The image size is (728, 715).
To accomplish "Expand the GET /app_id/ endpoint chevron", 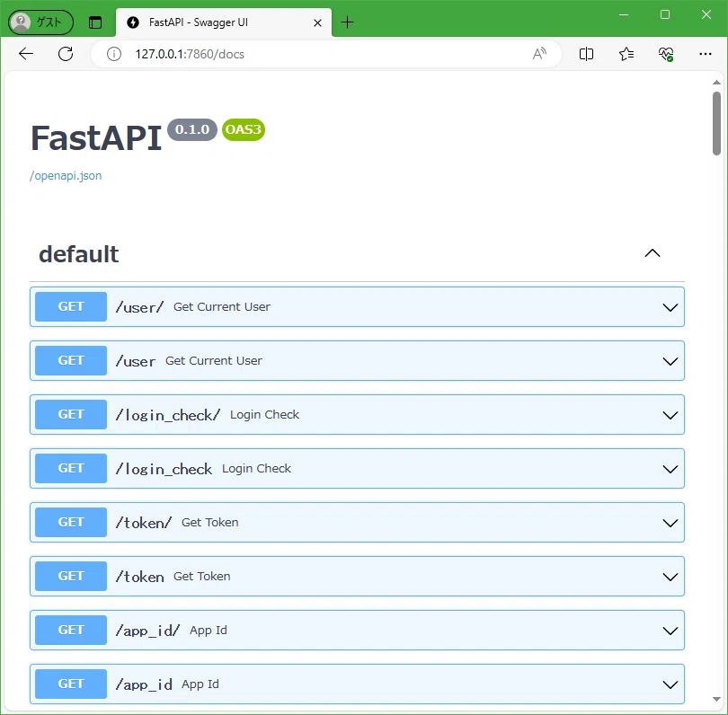I will coord(670,631).
